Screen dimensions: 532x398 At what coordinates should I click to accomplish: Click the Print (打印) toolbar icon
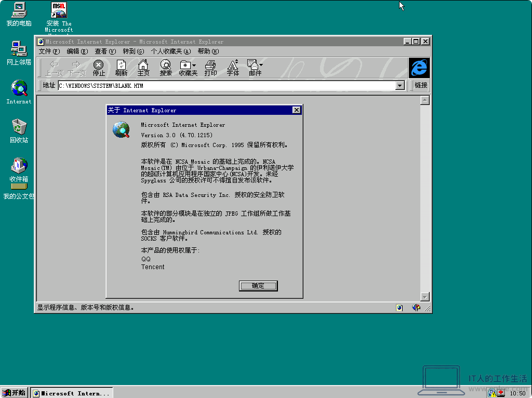(x=210, y=68)
